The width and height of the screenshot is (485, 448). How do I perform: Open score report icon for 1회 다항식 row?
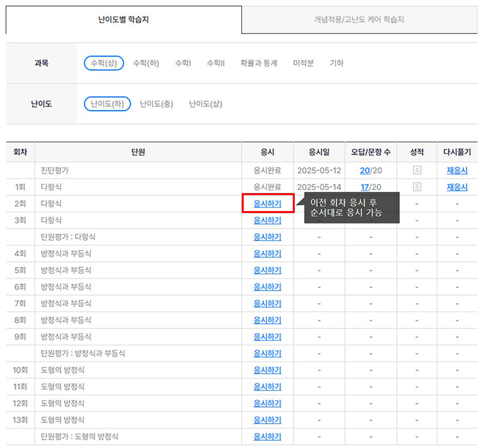coord(416,187)
